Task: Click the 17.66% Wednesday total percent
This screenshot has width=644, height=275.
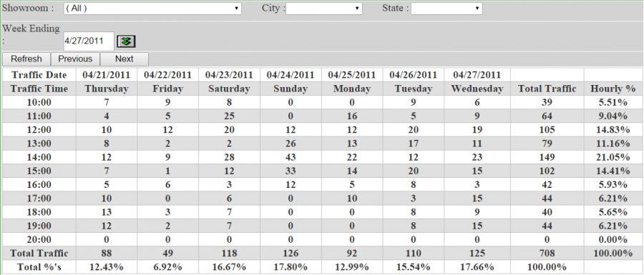Action: click(477, 267)
